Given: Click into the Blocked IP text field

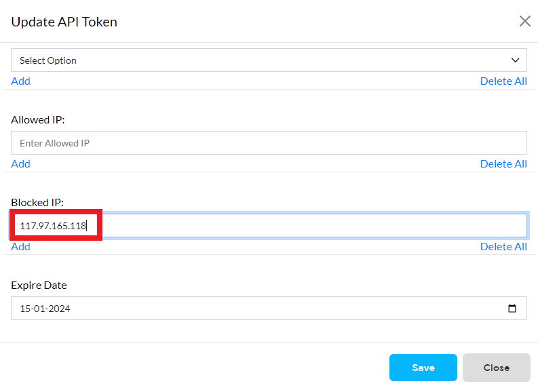Looking at the screenshot, I should coord(269,225).
